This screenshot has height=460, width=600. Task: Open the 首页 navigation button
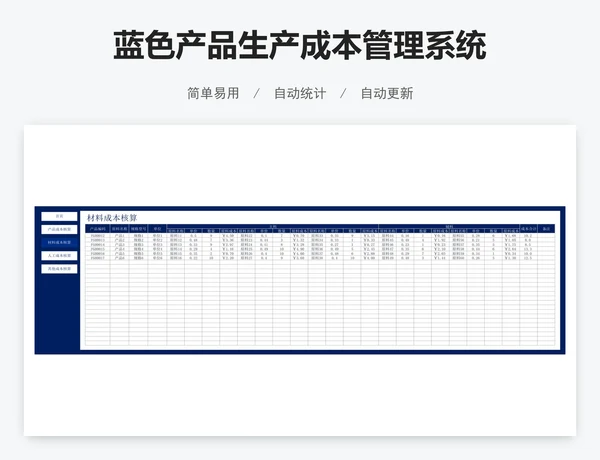[x=59, y=216]
